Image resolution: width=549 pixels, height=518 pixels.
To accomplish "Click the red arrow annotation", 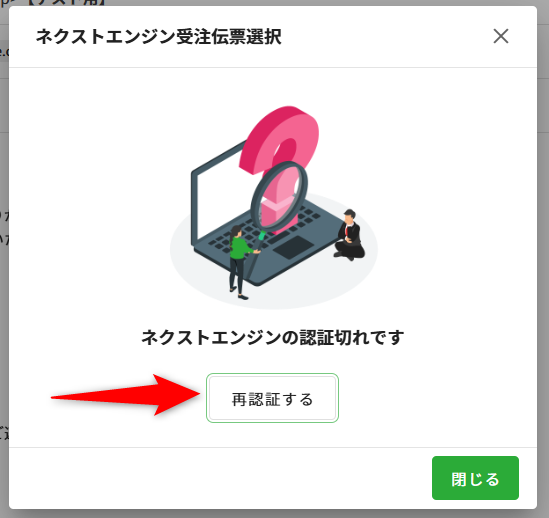I will (125, 395).
